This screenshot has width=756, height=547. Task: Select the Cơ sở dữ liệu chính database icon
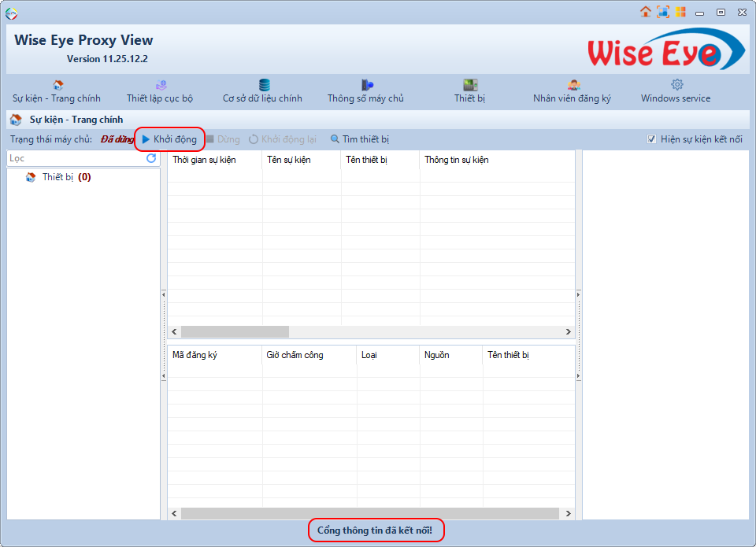264,91
